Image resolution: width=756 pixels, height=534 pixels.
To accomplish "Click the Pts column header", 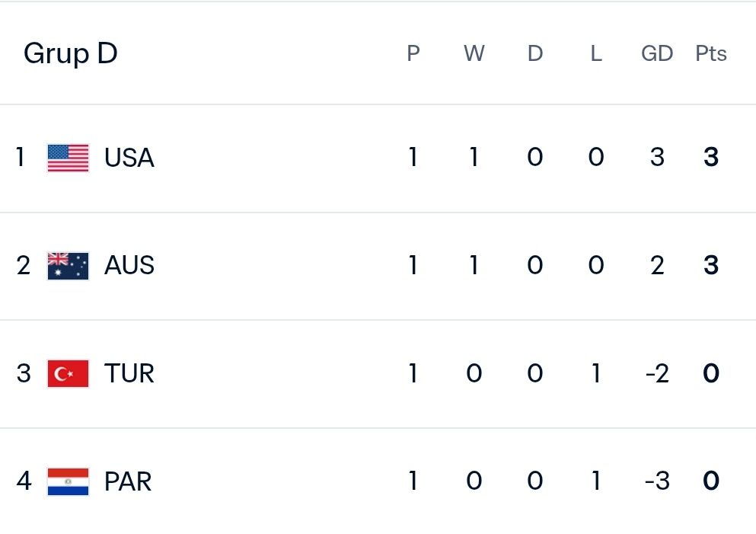I will tap(710, 53).
